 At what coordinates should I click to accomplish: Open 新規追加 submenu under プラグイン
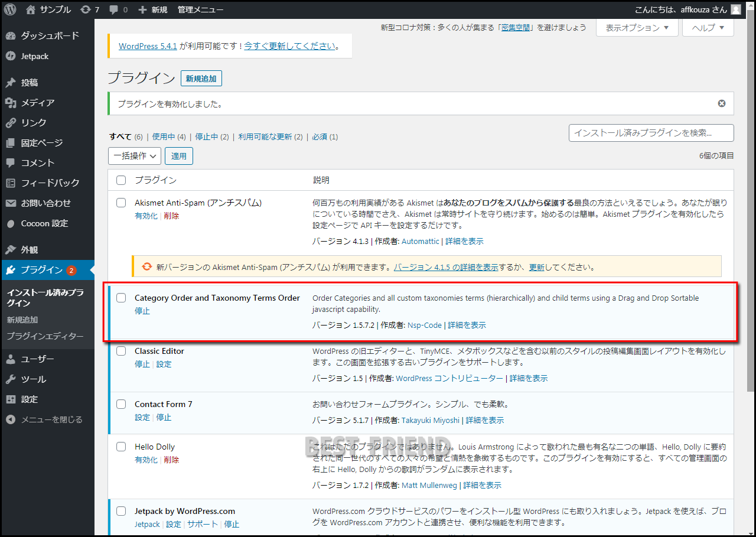click(22, 320)
